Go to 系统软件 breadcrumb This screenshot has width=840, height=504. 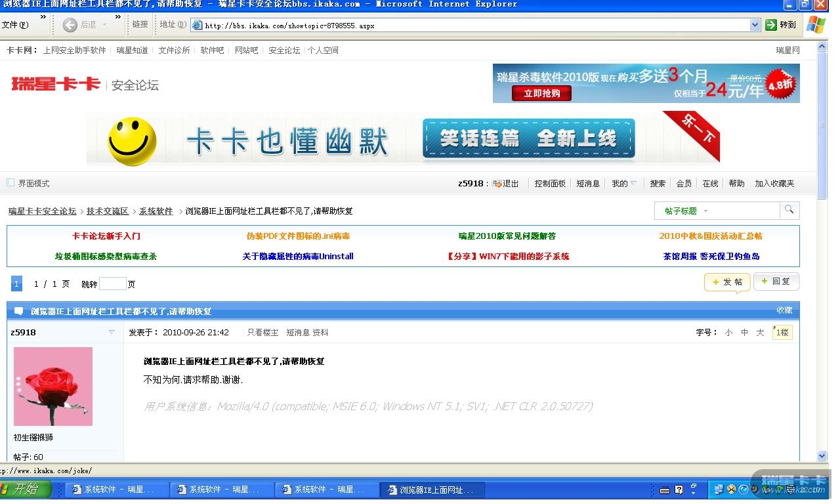(156, 211)
